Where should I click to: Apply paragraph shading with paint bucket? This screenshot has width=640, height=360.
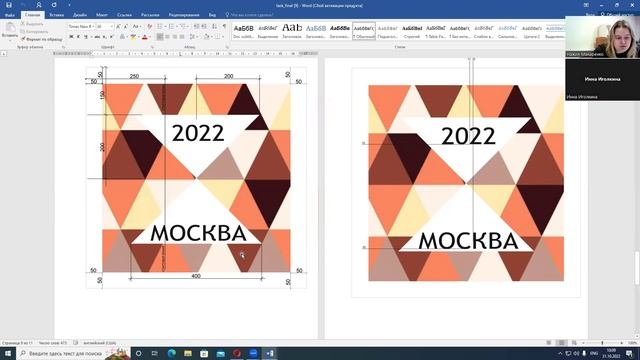207,37
